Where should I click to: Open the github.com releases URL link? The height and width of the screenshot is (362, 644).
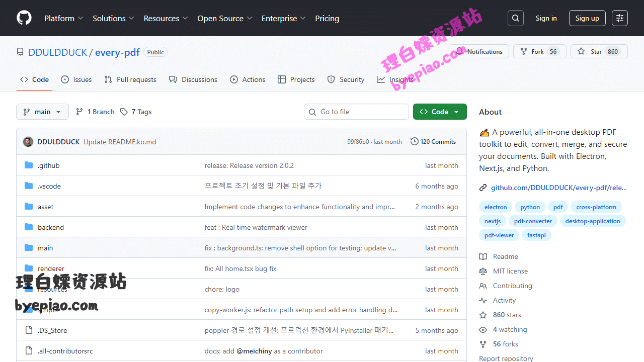pos(559,188)
